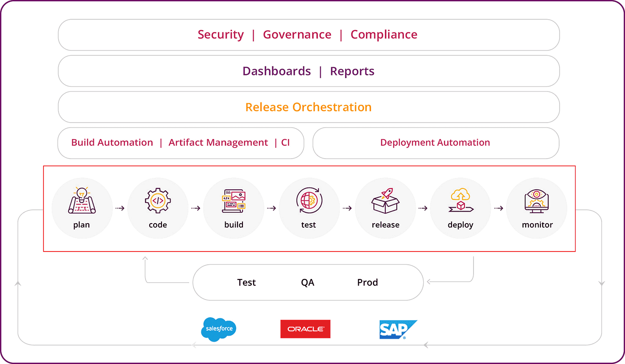Click the Reports label
This screenshot has height=364, width=625.
[352, 71]
